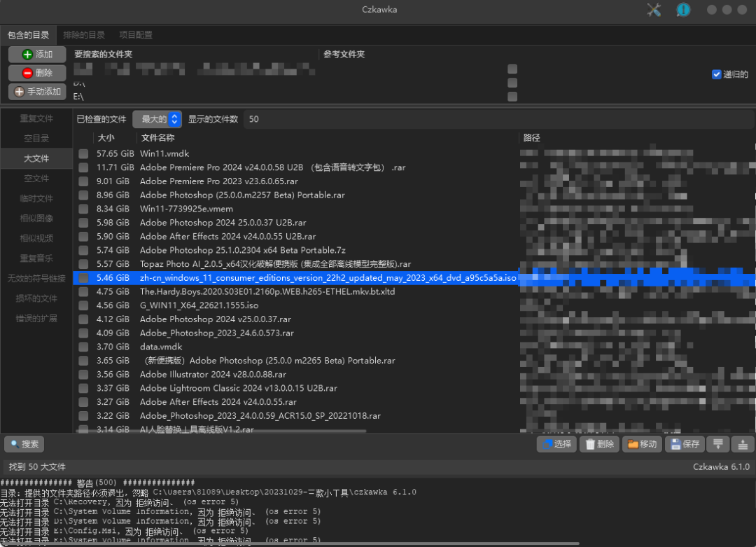Switch to the Included Directories tab
This screenshot has width=756, height=547.
point(28,35)
